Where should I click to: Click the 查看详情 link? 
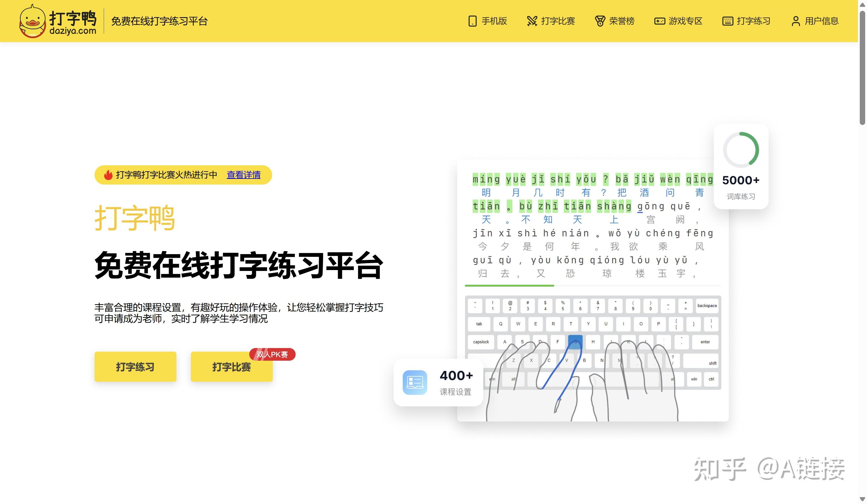pyautogui.click(x=244, y=175)
